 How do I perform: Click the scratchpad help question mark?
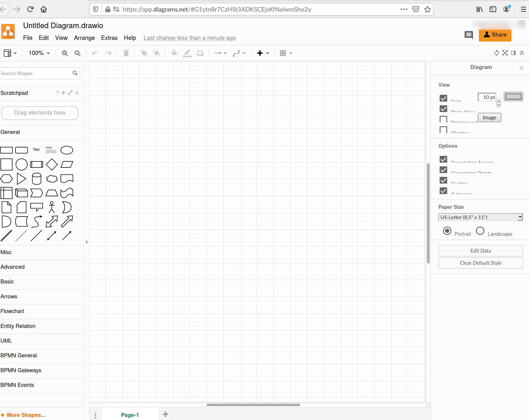pyautogui.click(x=58, y=93)
